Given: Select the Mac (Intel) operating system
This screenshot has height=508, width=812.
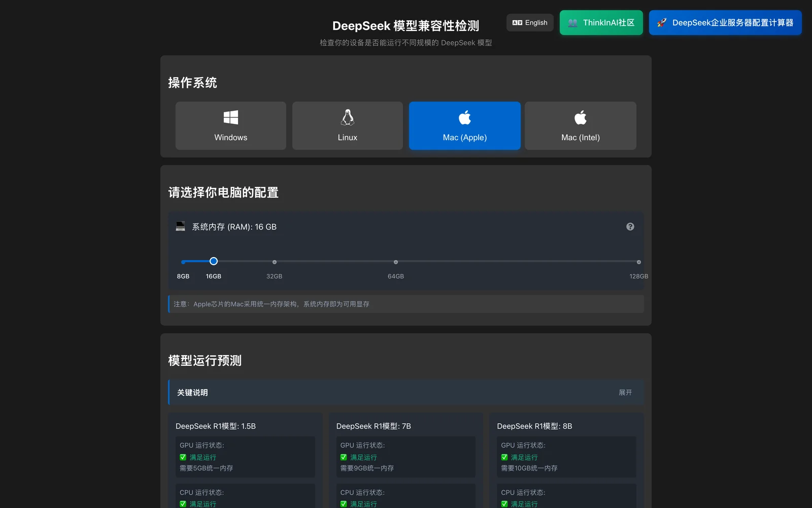Looking at the screenshot, I should pos(581,125).
